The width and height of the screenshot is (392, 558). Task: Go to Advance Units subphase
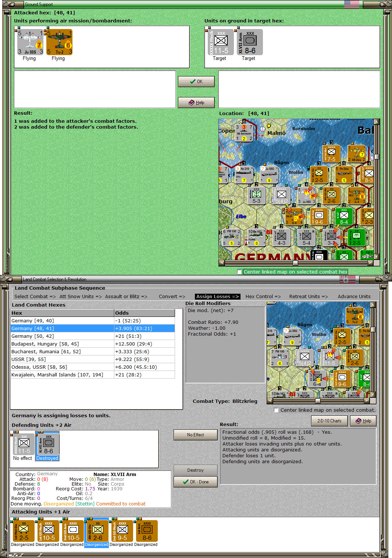354,297
